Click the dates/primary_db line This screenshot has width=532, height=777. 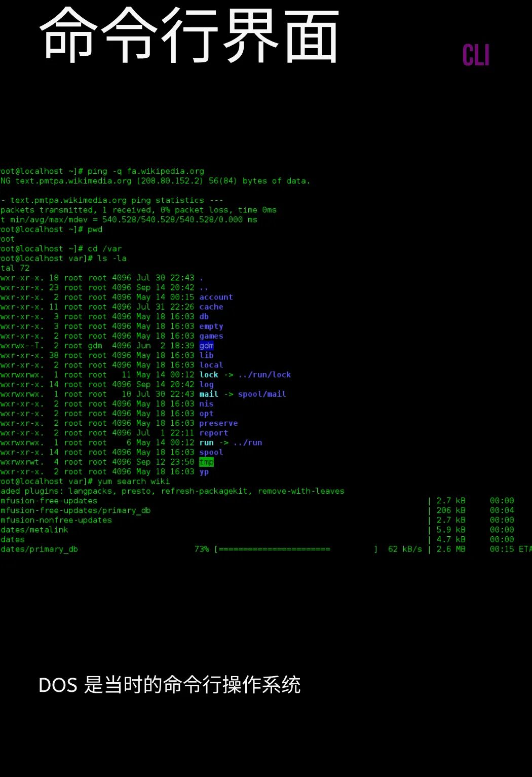click(39, 549)
